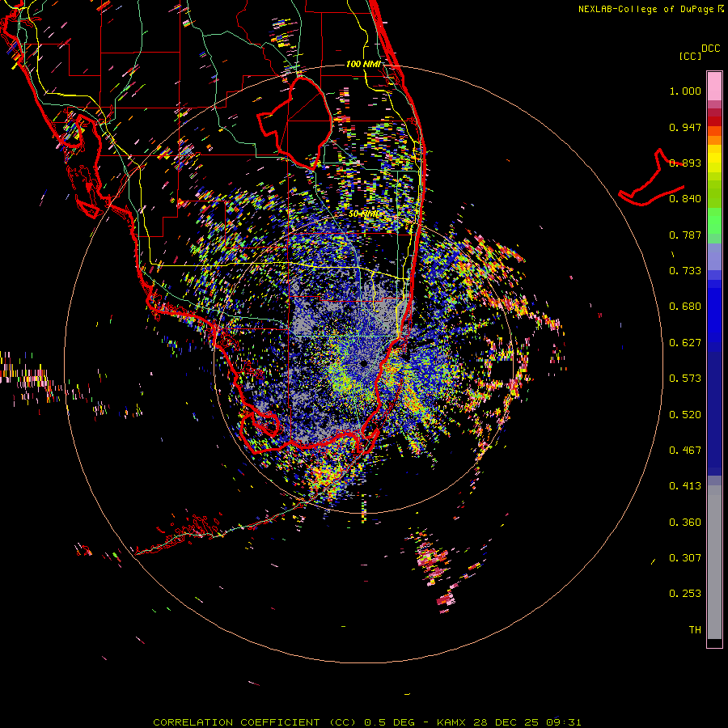
Task: Click the 0.627 color scale value
Action: (685, 343)
